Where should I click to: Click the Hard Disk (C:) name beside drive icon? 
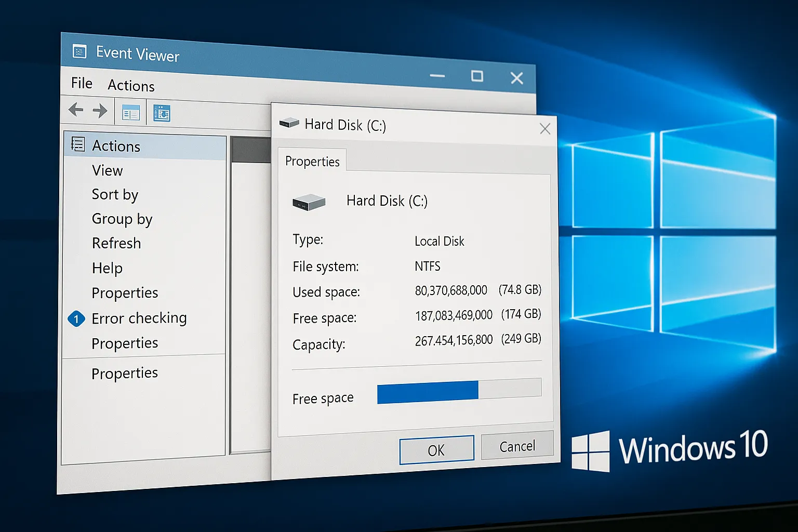[x=387, y=201]
